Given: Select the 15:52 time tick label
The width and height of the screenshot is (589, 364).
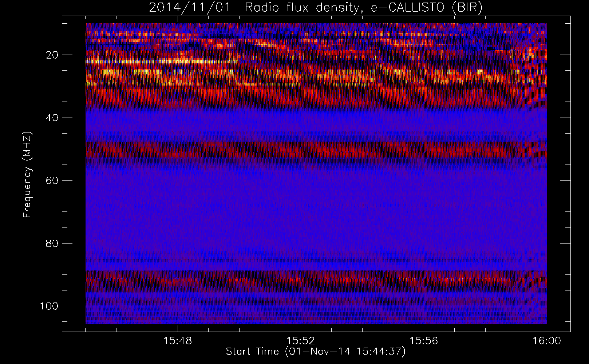Looking at the screenshot, I should point(301,341).
